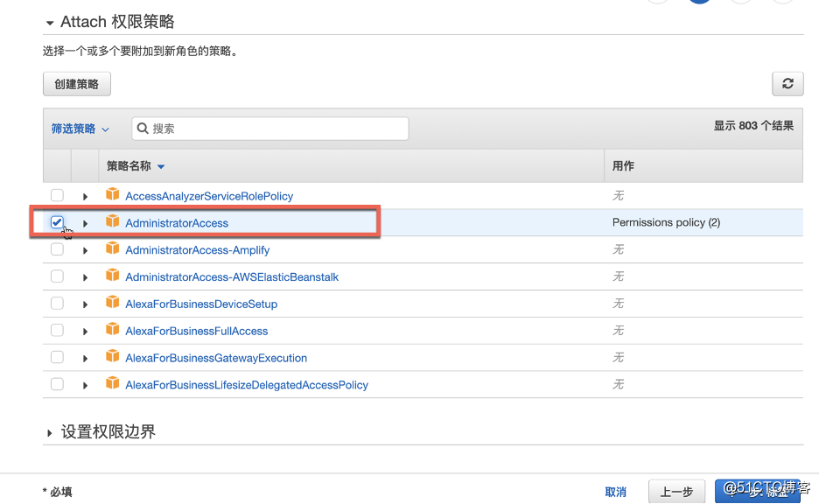
Task: Click the policy box icon for AlexaForBusinessDeviceSetup
Action: coord(112,302)
